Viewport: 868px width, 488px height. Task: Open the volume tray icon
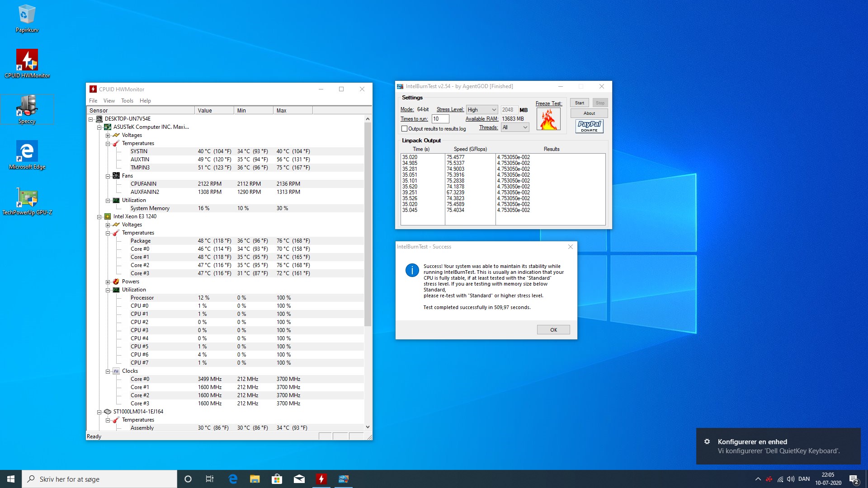click(x=791, y=479)
